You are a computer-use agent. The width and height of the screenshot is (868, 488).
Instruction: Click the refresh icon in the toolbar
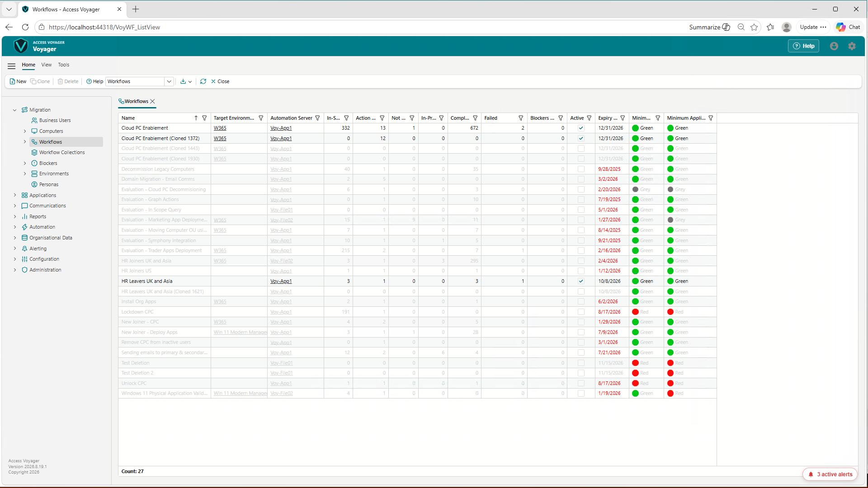pos(203,82)
